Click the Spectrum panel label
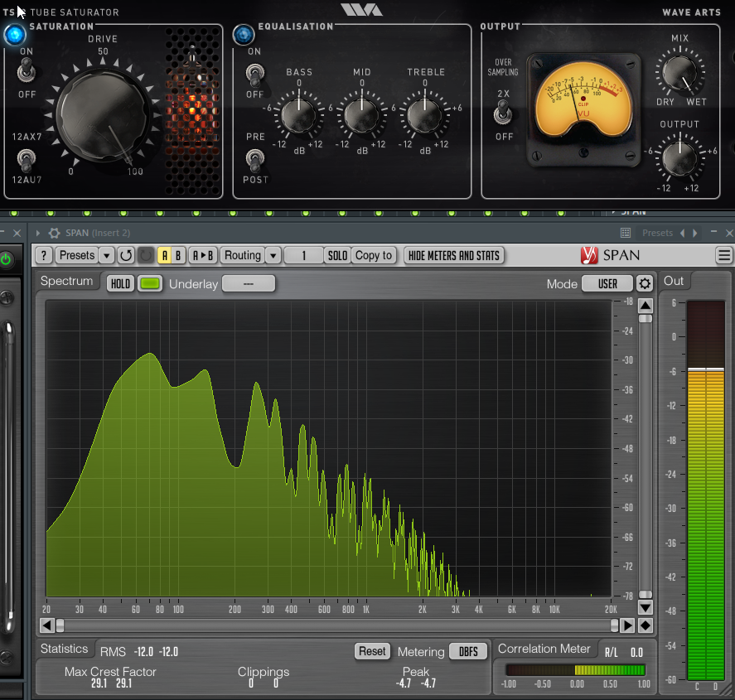This screenshot has height=700, width=735. [x=66, y=281]
